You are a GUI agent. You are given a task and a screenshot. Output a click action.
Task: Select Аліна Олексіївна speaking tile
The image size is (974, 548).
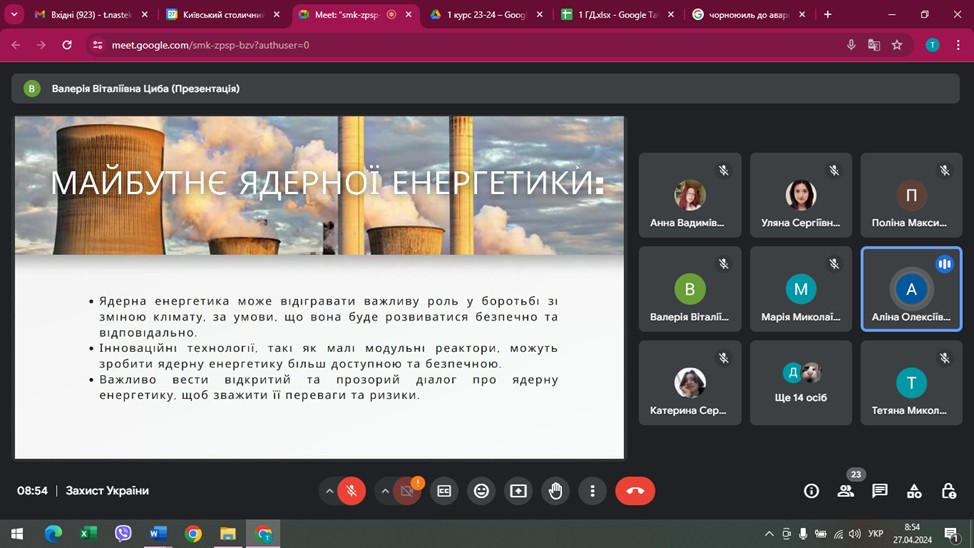[x=911, y=289]
